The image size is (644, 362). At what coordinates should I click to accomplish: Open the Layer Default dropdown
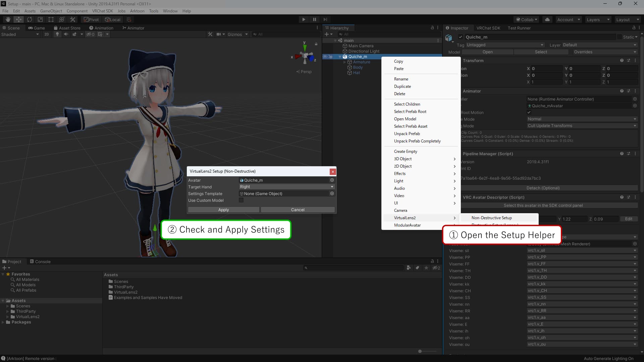(600, 45)
